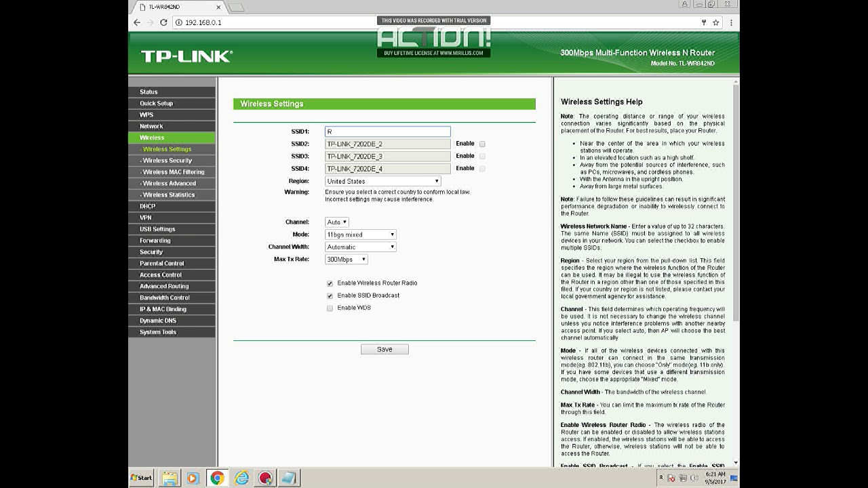The image size is (868, 488).
Task: Open a new browser tab
Action: pyautogui.click(x=235, y=7)
